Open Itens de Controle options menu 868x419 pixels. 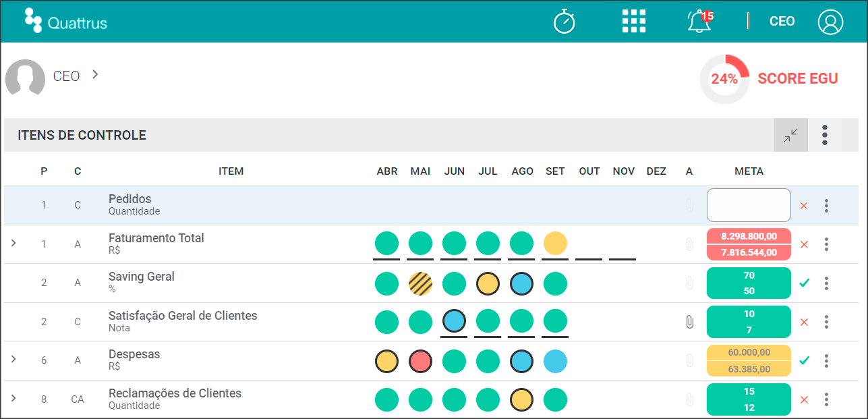point(825,135)
